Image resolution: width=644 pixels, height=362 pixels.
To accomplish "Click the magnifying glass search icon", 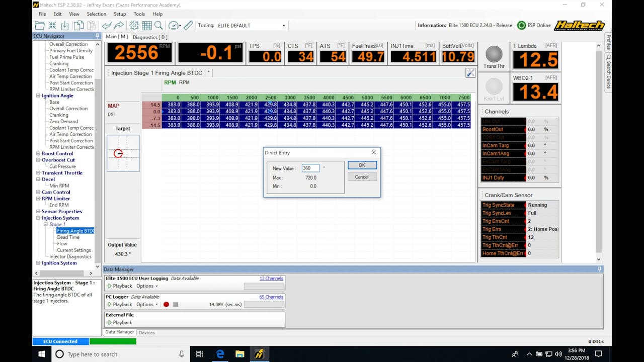I will 158,26.
